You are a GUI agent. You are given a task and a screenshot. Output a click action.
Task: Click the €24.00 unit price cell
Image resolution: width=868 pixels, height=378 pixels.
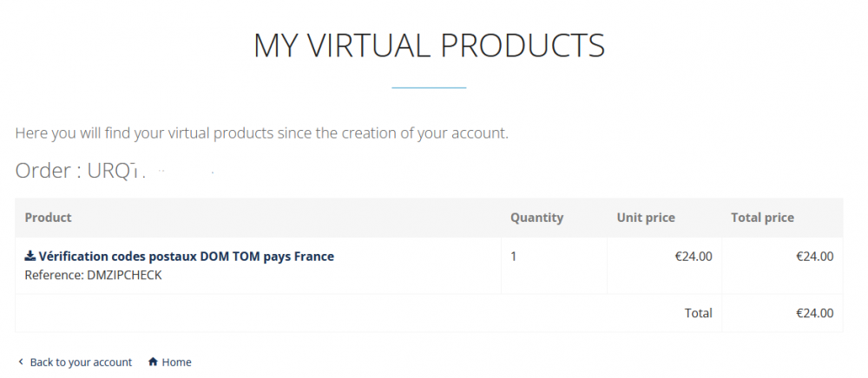click(x=693, y=257)
